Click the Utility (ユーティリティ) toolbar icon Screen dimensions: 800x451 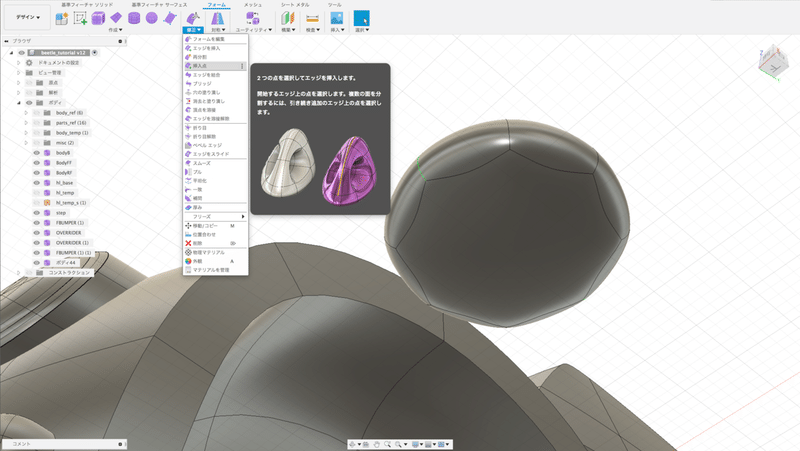(252, 18)
